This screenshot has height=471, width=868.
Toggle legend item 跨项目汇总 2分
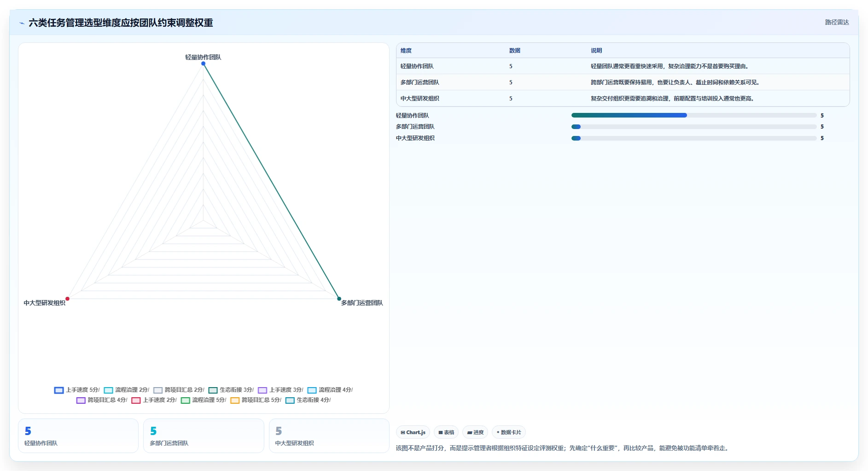click(x=179, y=390)
